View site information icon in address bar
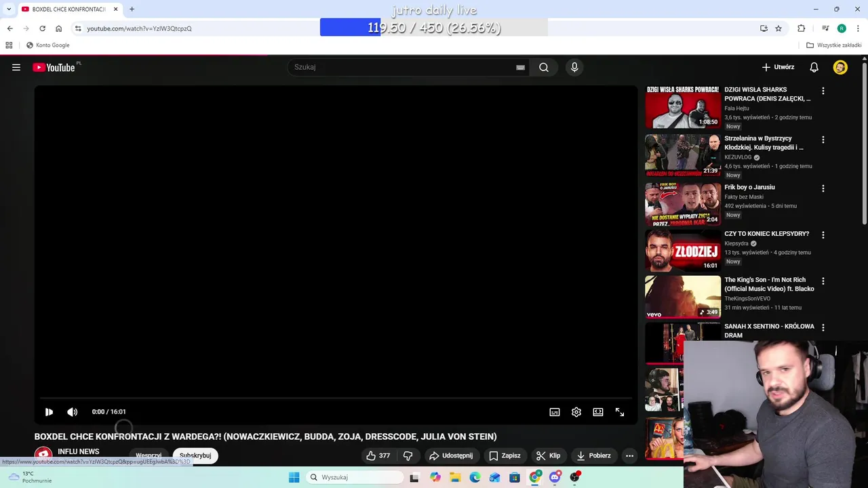The width and height of the screenshot is (868, 488). (x=78, y=28)
